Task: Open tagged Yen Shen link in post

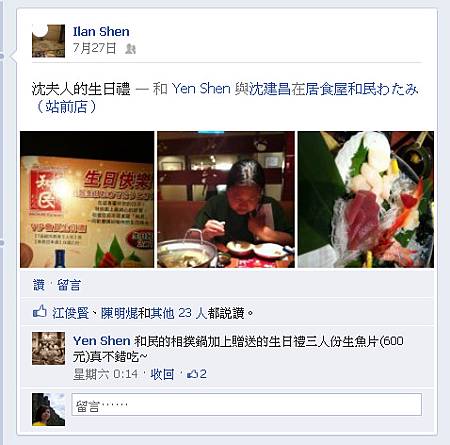Action: point(201,89)
